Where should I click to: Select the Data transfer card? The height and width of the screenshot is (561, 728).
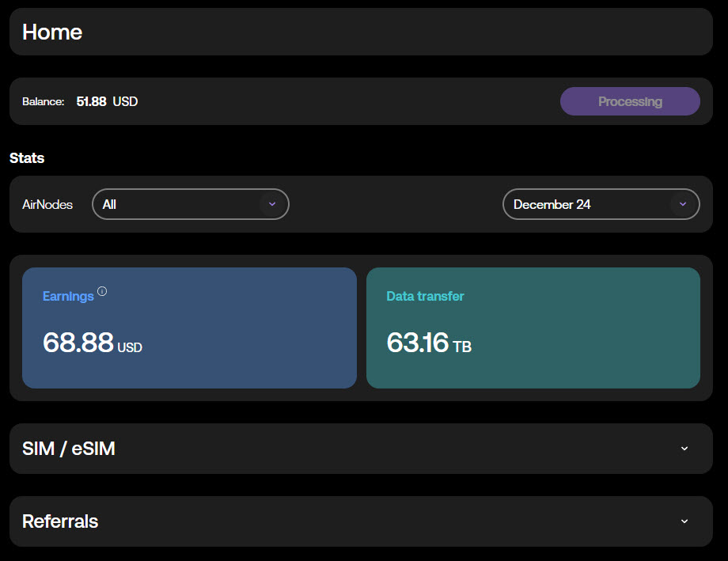point(533,328)
